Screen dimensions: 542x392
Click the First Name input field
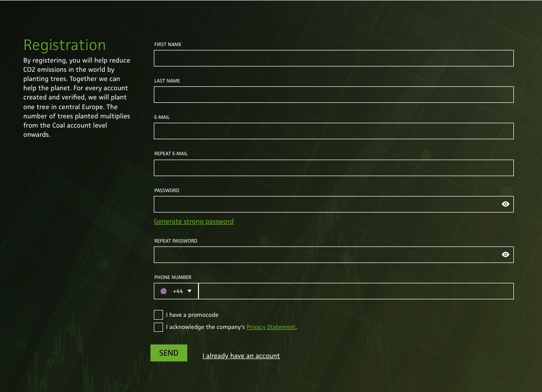click(333, 58)
